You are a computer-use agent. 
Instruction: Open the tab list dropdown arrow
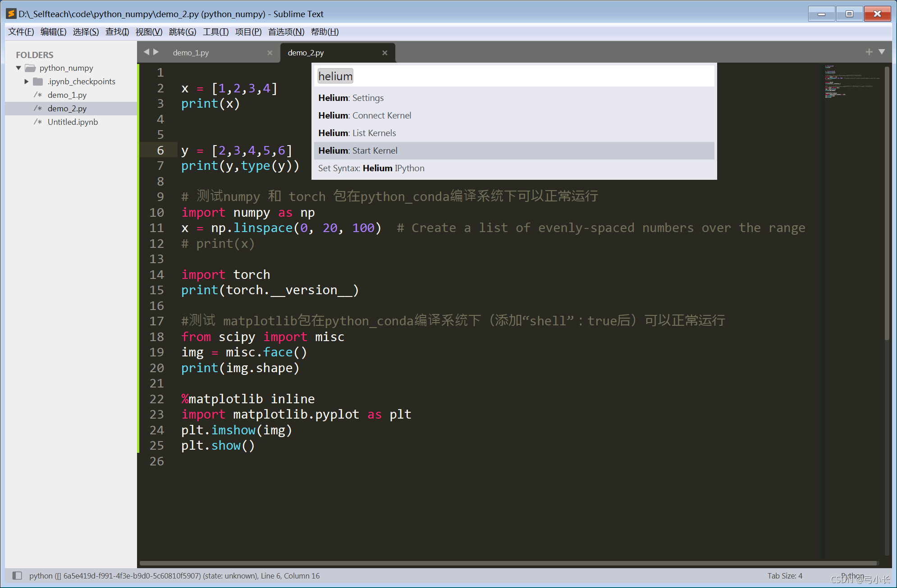pos(882,52)
